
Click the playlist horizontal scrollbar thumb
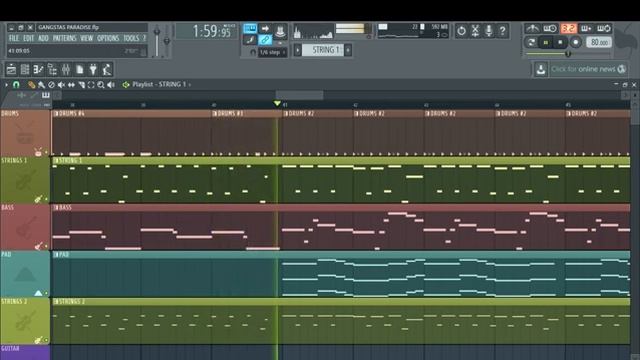click(x=300, y=95)
